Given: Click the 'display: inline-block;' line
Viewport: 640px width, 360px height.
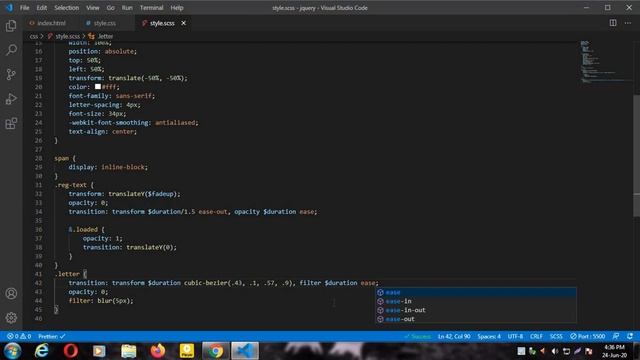Looking at the screenshot, I should click(x=108, y=167).
